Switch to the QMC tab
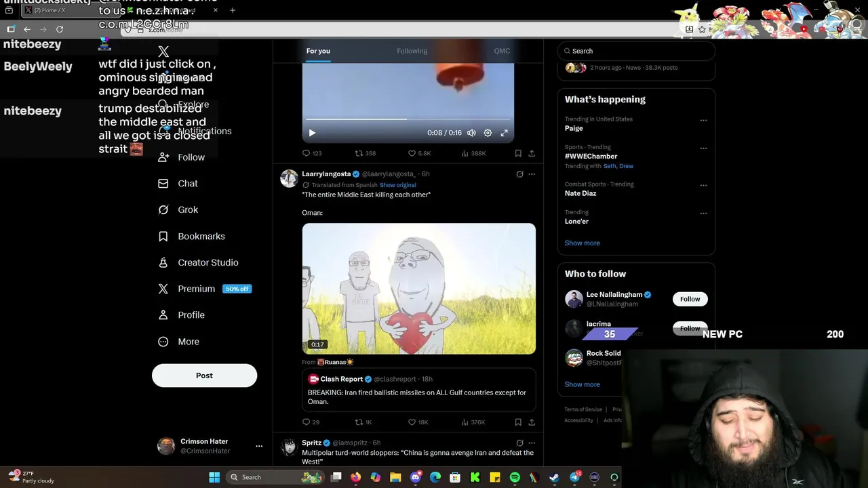The width and height of the screenshot is (868, 488). pyautogui.click(x=502, y=51)
